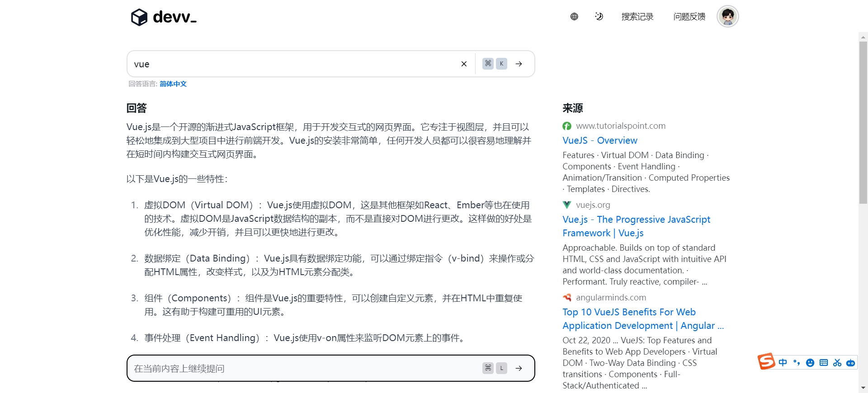Click the K key hint in search box
868x393 pixels.
click(501, 64)
